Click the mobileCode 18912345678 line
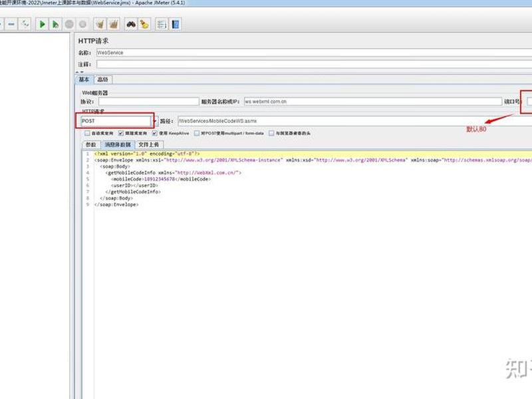532x399 pixels. pyautogui.click(x=161, y=179)
